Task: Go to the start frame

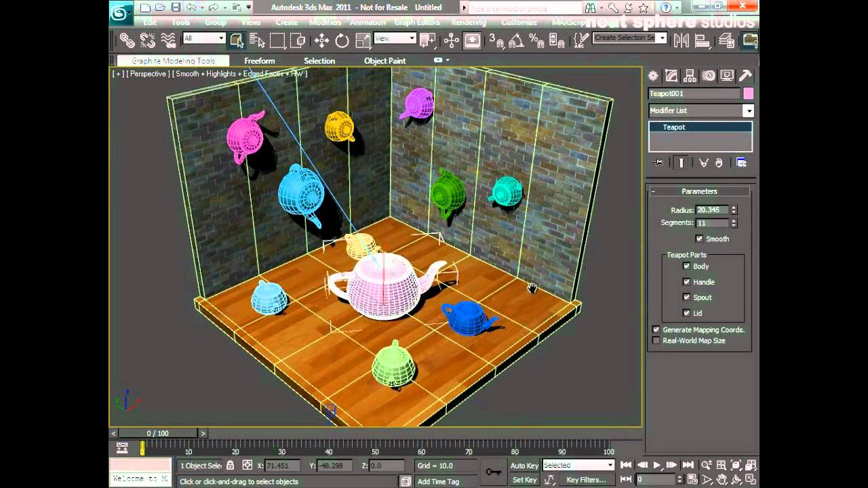Action: coord(626,465)
